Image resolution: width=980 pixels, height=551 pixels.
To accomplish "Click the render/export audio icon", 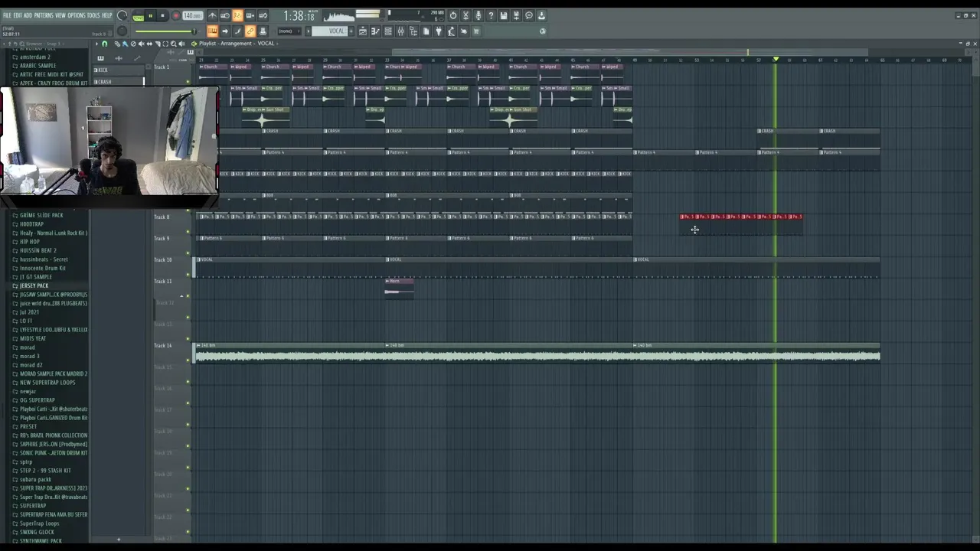I will point(516,16).
